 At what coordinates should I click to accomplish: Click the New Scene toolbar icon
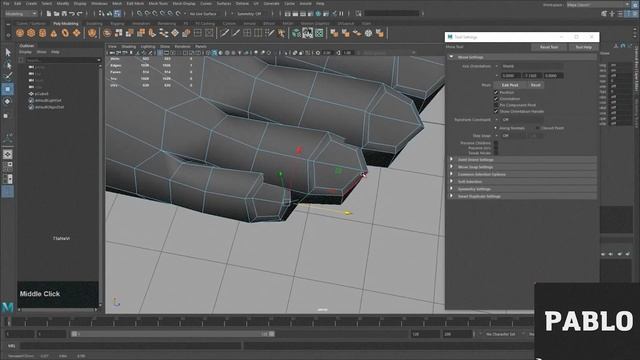pyautogui.click(x=49, y=13)
